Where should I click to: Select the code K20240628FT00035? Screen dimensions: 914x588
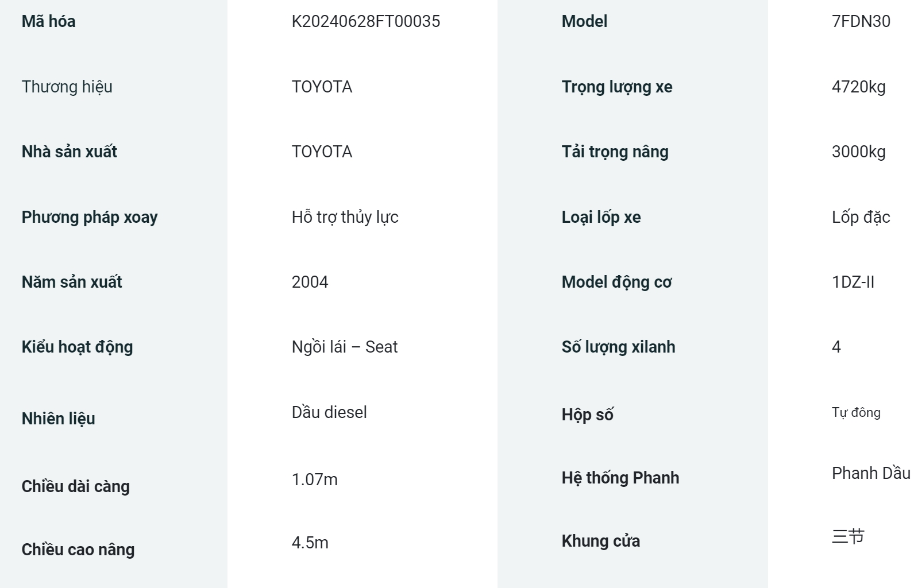(366, 22)
